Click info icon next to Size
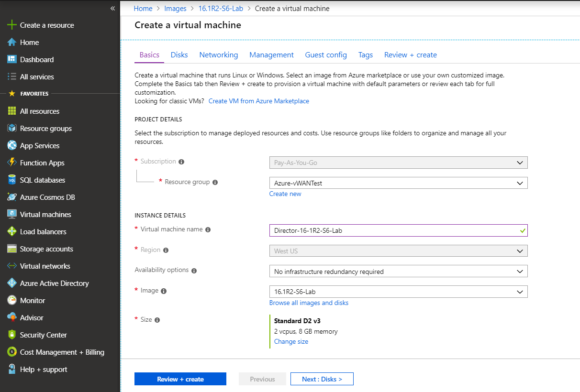Viewport: 580px width, 392px height. 157,320
